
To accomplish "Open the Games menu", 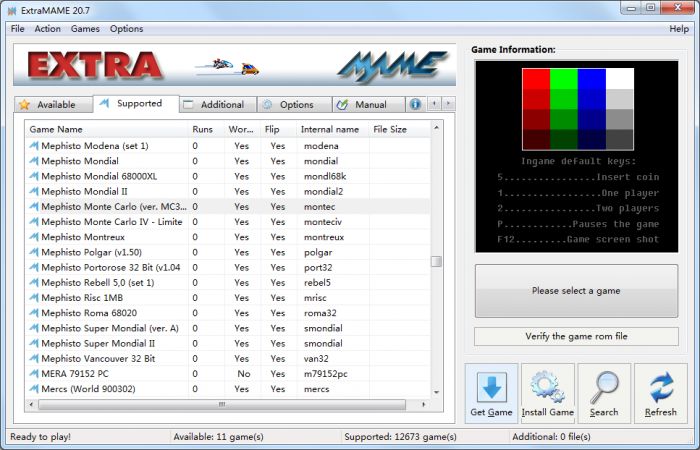I will tap(85, 29).
